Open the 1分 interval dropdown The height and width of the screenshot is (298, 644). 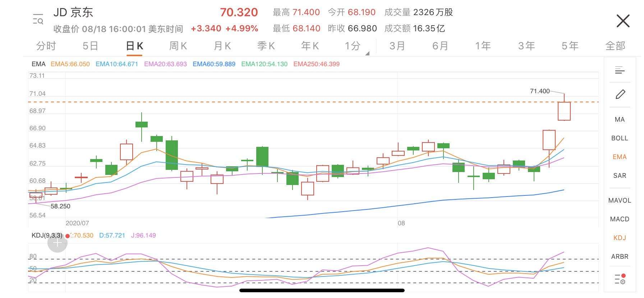[x=356, y=46]
